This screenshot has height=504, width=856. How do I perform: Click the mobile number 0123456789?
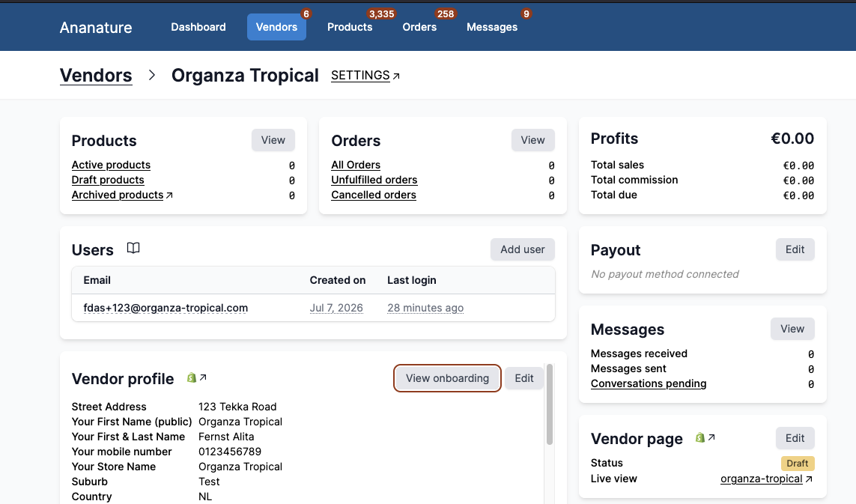pyautogui.click(x=230, y=452)
